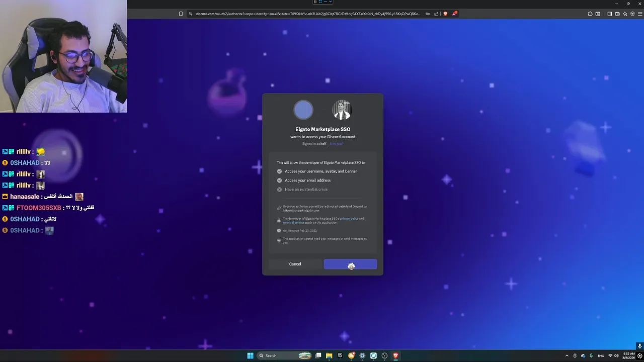
Task: Open the privacy policy link
Action: pyautogui.click(x=349, y=218)
